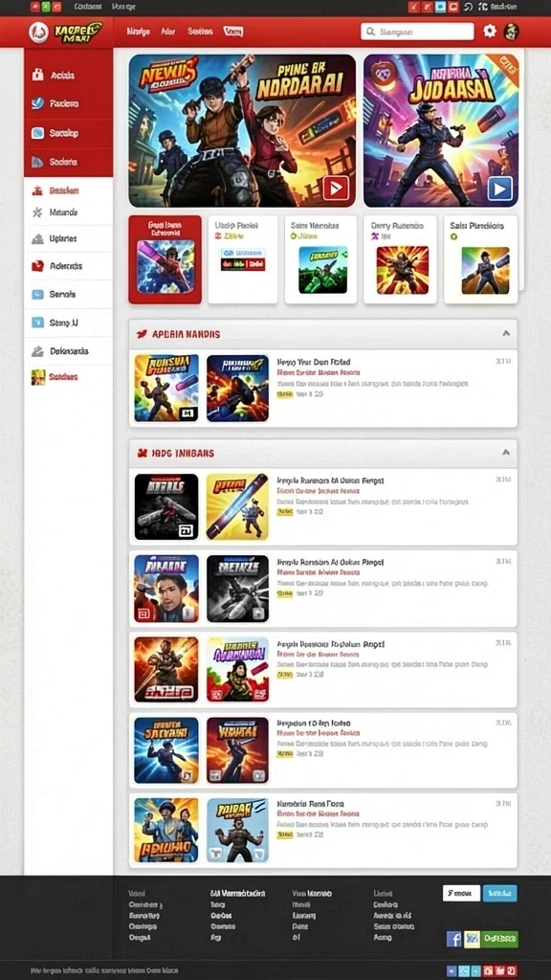Collapse the first red-titled section chevron

[x=506, y=334]
